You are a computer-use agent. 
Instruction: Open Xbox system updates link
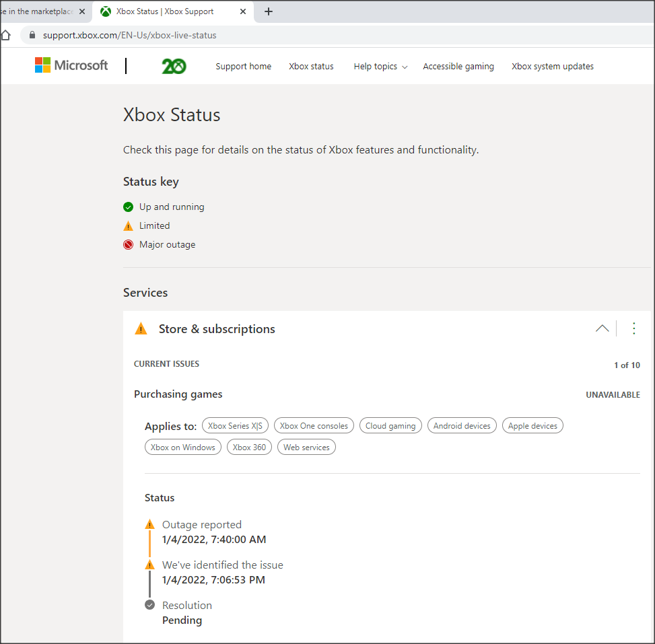click(x=552, y=66)
